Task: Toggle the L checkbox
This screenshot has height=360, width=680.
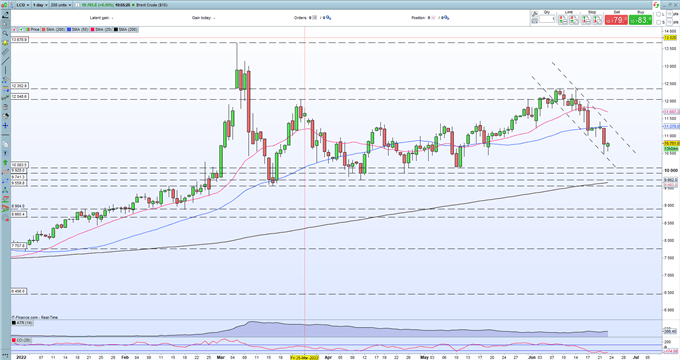Action: (658, 14)
